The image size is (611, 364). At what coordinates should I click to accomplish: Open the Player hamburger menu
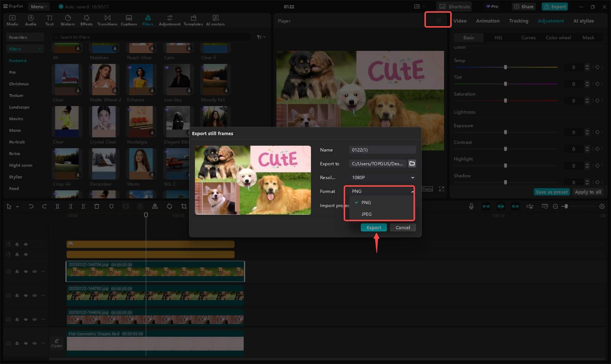coord(438,21)
